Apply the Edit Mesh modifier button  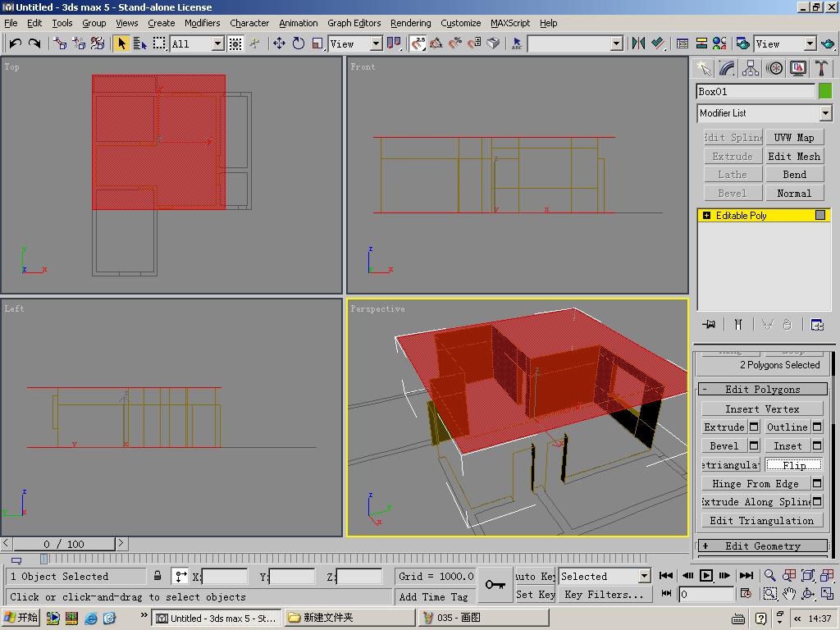[x=794, y=157]
